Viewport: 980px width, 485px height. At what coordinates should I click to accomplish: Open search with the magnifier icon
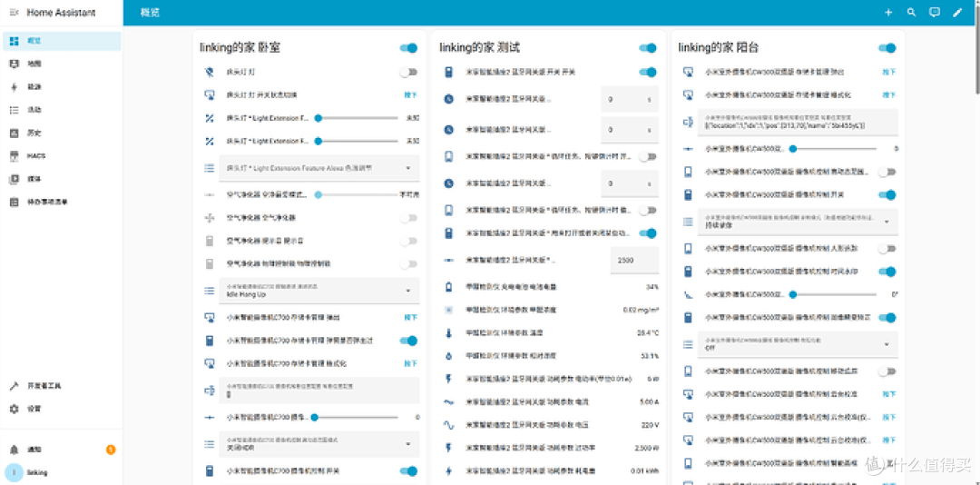point(911,13)
